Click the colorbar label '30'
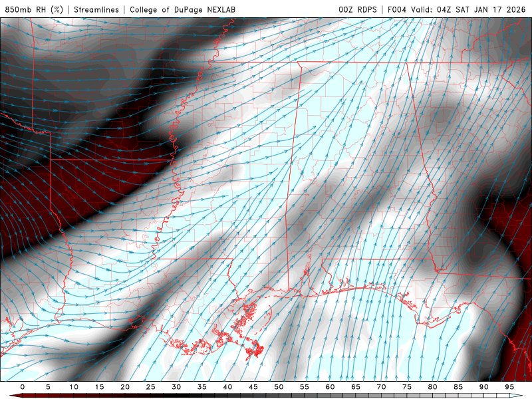Image resolution: width=532 pixels, height=399 pixels. pos(176,387)
